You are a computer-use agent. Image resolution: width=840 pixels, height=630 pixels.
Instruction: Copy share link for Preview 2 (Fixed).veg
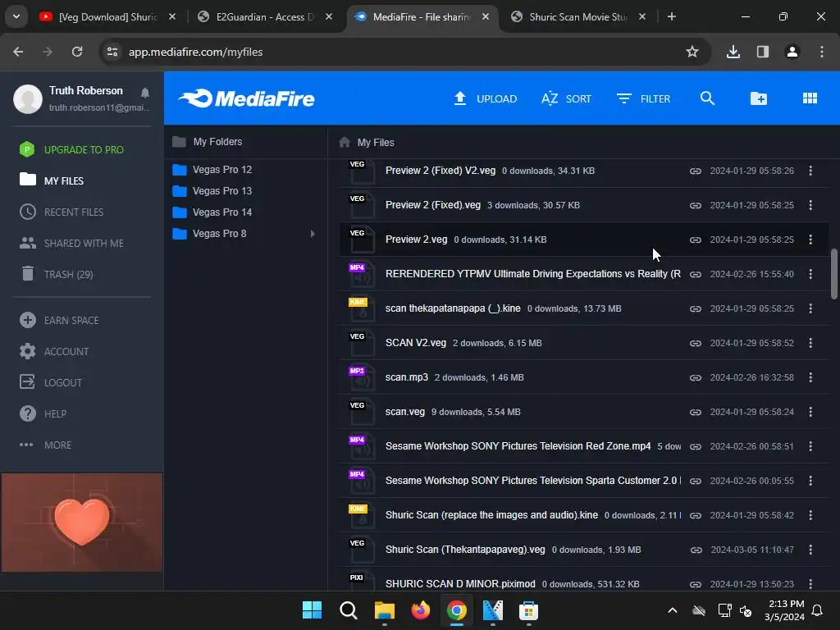696,205
